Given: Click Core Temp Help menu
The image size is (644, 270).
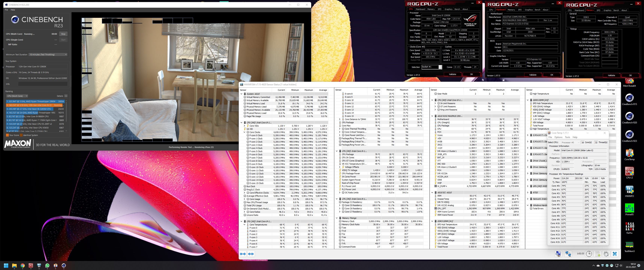Looking at the screenshot, I should [575, 137].
